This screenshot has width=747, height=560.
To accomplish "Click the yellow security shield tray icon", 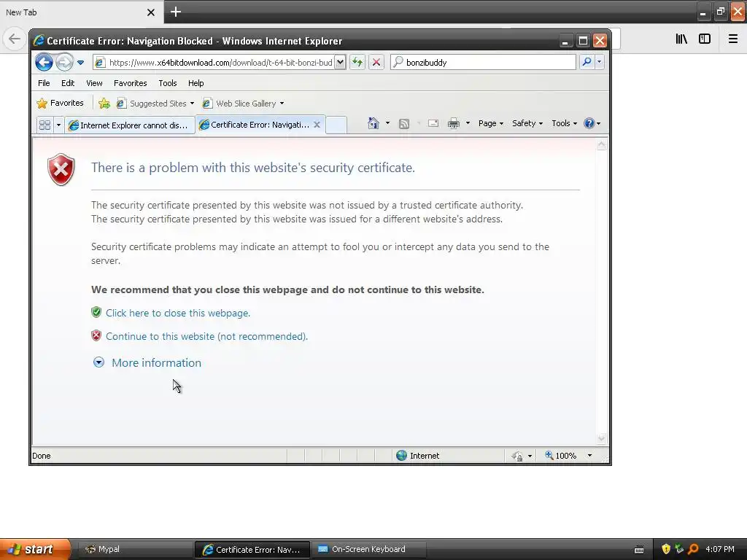I will tap(665, 550).
